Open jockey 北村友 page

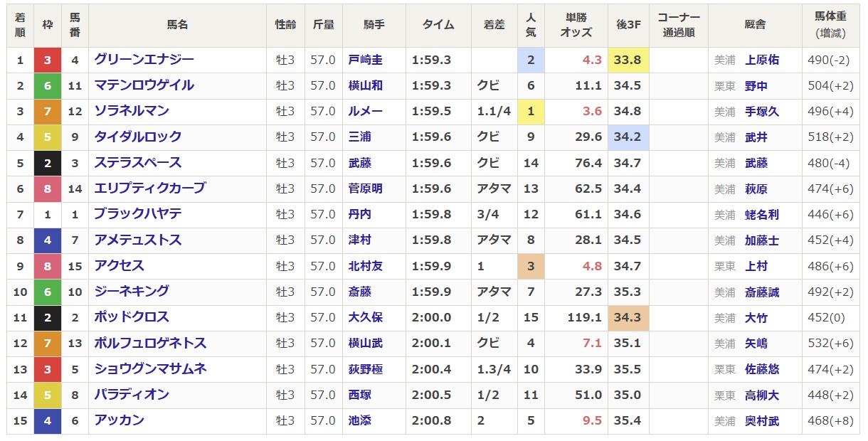[365, 266]
